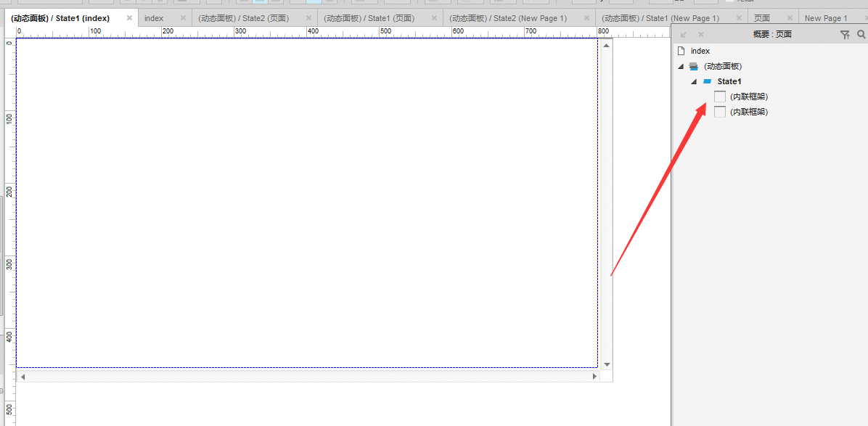Select the (动态面板) / State1 (index) tab

click(60, 18)
